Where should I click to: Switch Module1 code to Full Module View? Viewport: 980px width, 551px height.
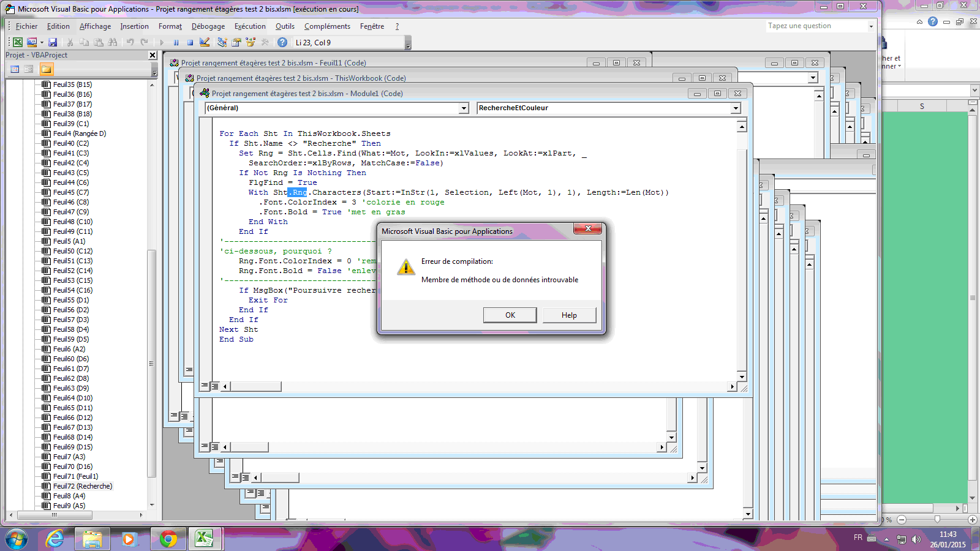click(x=215, y=386)
